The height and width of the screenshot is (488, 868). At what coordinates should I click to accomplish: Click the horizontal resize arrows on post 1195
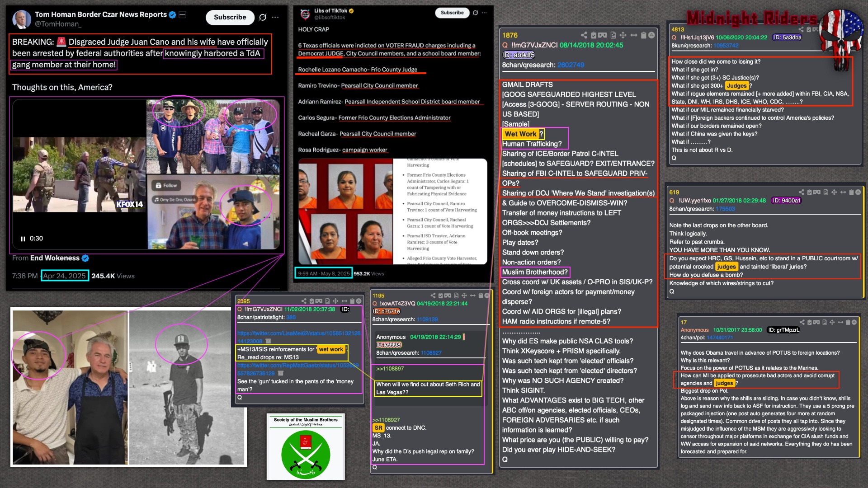(472, 296)
